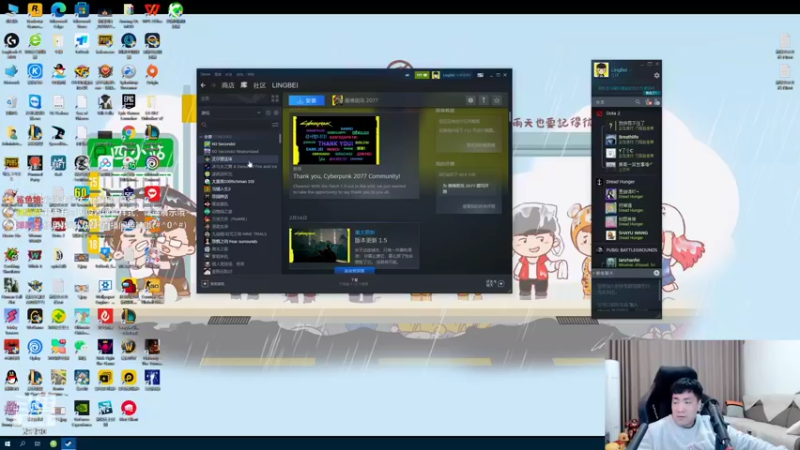This screenshot has width=800, height=450.
Task: Switch to Big Picture mode icon
Action: click(480, 75)
